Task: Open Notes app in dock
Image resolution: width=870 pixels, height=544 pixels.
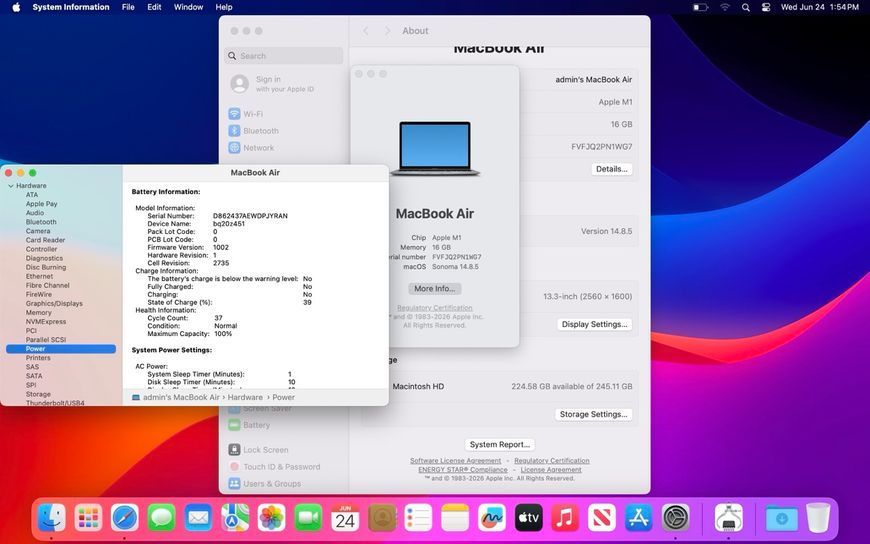Action: click(455, 518)
